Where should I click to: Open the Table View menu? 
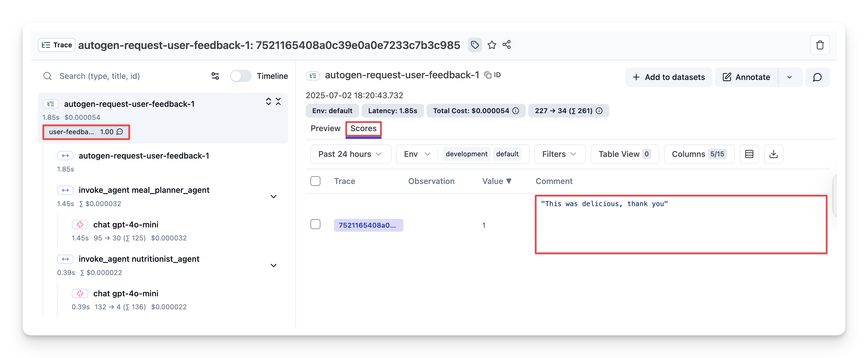click(624, 154)
